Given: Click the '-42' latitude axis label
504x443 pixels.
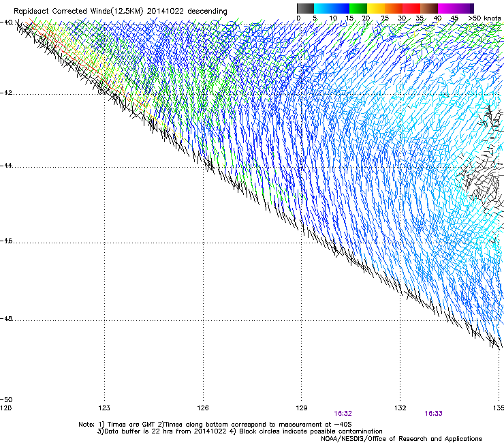Looking at the screenshot, I should (6, 93).
